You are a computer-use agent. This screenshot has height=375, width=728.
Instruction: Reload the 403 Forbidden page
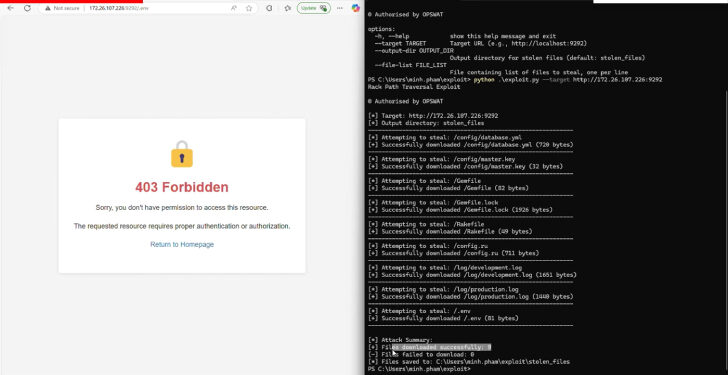click(x=27, y=8)
